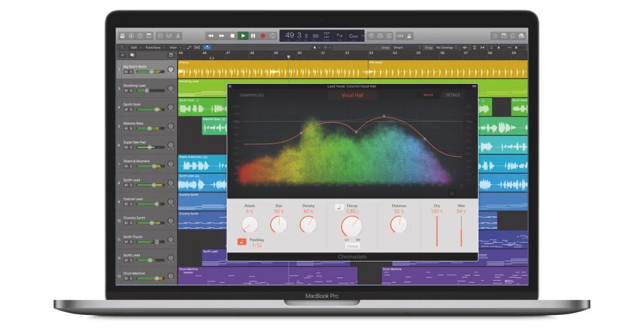
Task: Click the add new track plus button
Action: (122, 55)
